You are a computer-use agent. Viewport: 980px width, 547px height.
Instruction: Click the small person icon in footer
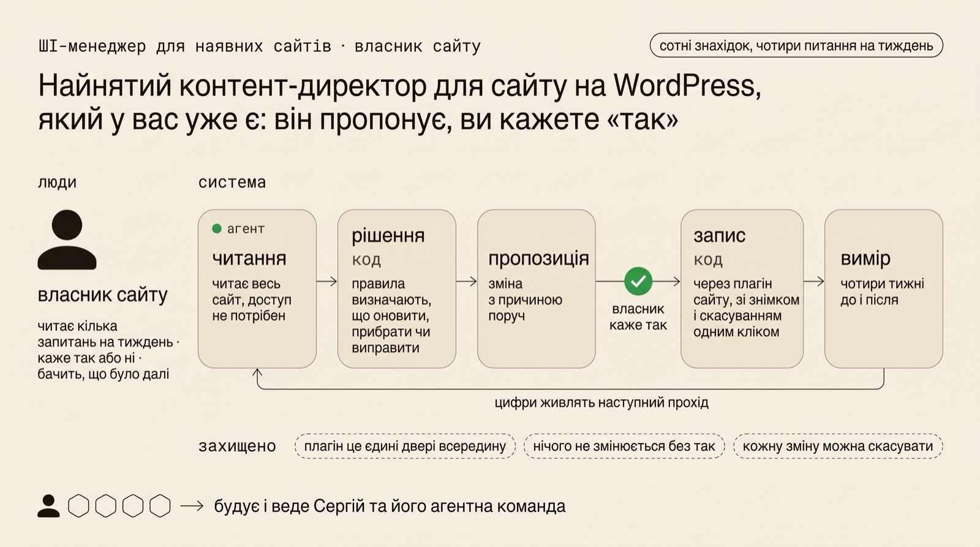[x=48, y=506]
